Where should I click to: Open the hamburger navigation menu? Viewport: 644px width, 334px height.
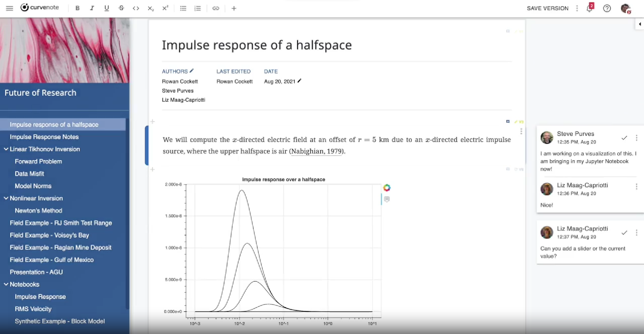[9, 8]
